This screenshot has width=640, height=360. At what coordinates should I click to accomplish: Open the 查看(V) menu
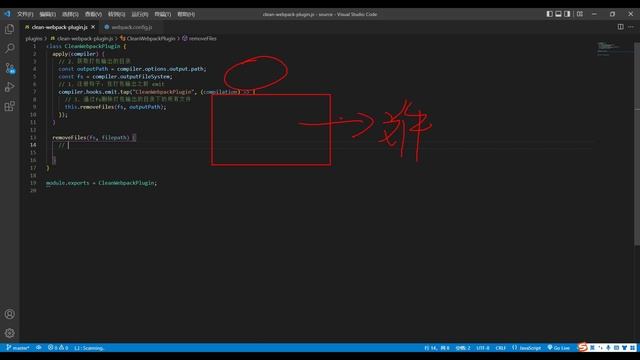(x=93, y=14)
